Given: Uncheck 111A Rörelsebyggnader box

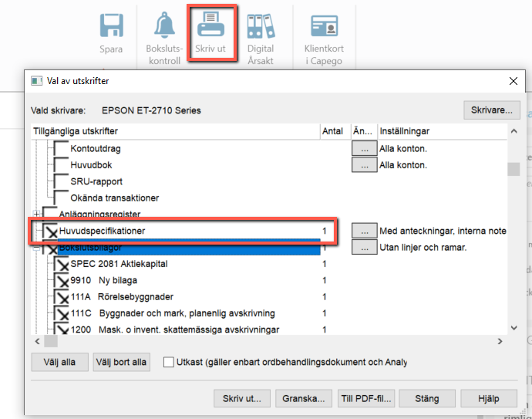Looking at the screenshot, I should 61,297.
